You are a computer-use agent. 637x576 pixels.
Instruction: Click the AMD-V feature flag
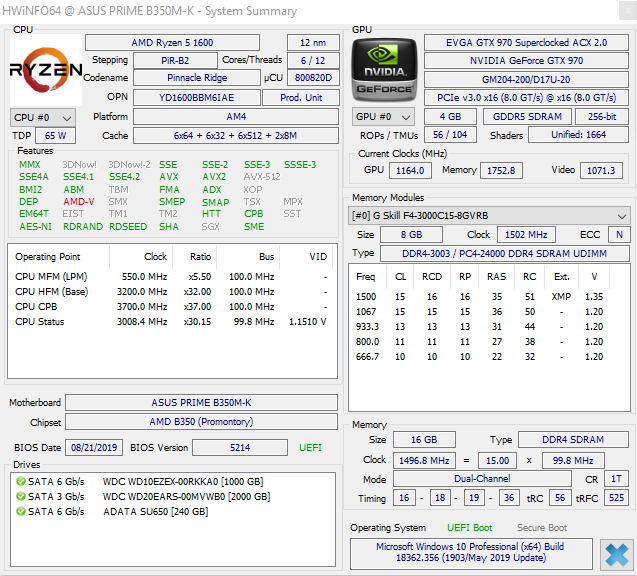tap(79, 201)
